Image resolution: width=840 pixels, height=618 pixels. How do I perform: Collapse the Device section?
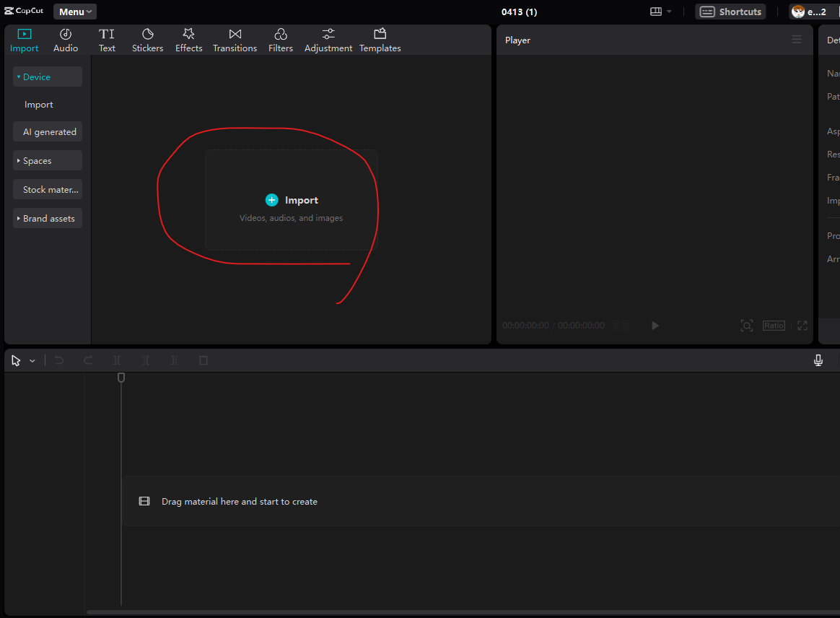tap(48, 77)
